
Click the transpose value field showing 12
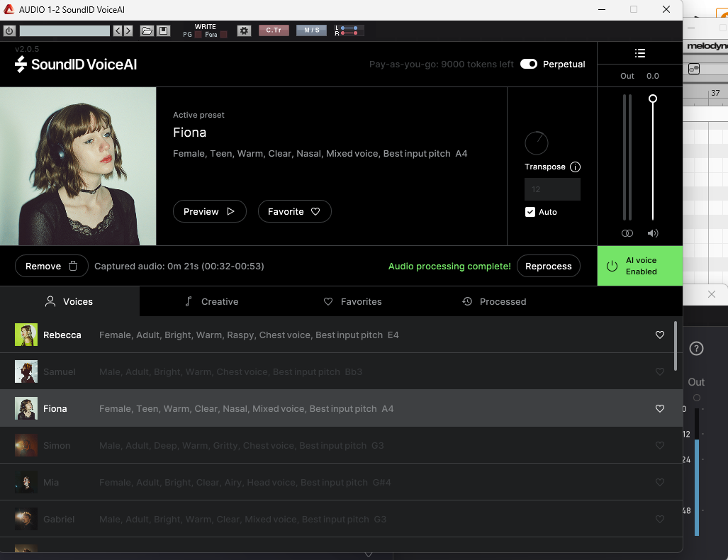[552, 189]
